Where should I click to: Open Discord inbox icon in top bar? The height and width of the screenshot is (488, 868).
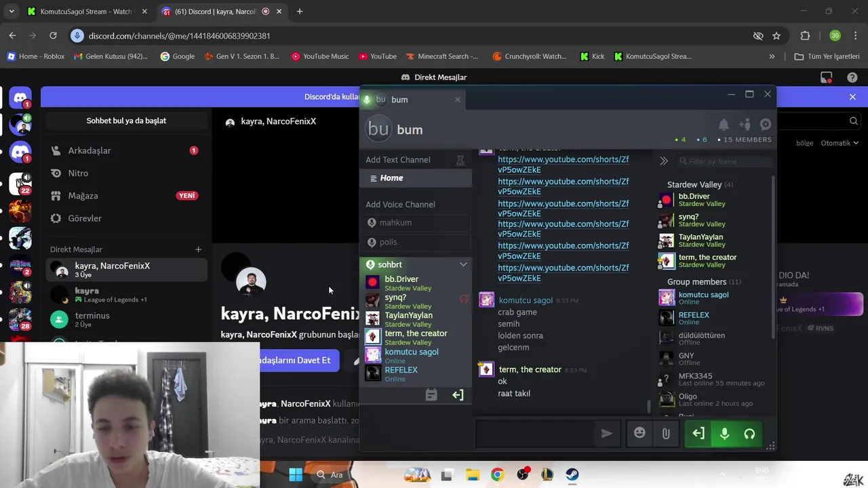826,77
